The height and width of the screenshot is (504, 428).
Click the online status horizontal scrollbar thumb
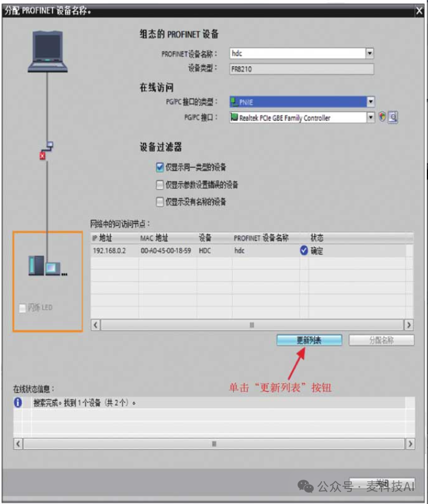pyautogui.click(x=214, y=444)
